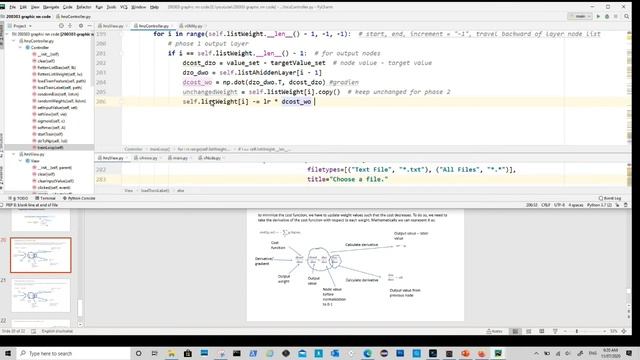640x360 pixels.
Task: Open the Terminal tool window
Action: [x=45, y=198]
